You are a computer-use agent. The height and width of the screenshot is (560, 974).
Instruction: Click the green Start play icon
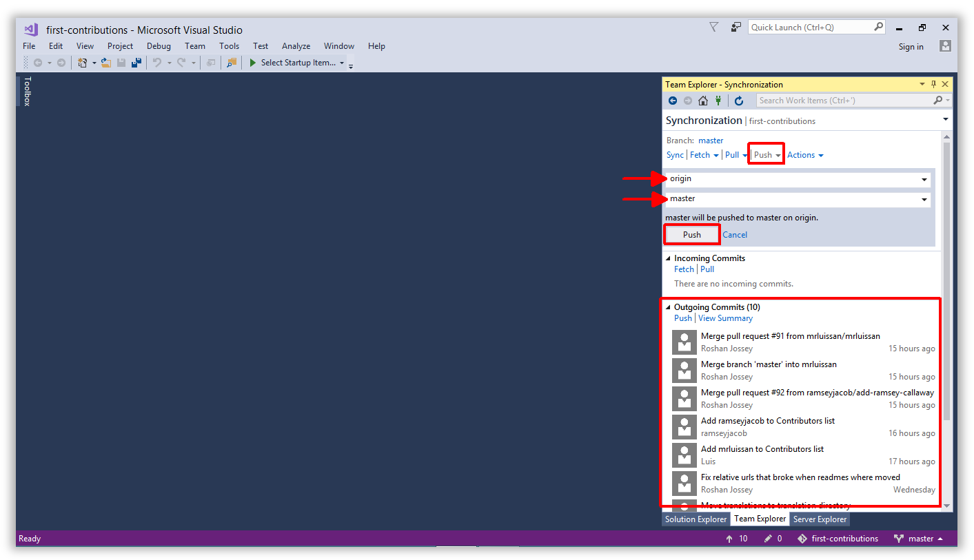[253, 63]
